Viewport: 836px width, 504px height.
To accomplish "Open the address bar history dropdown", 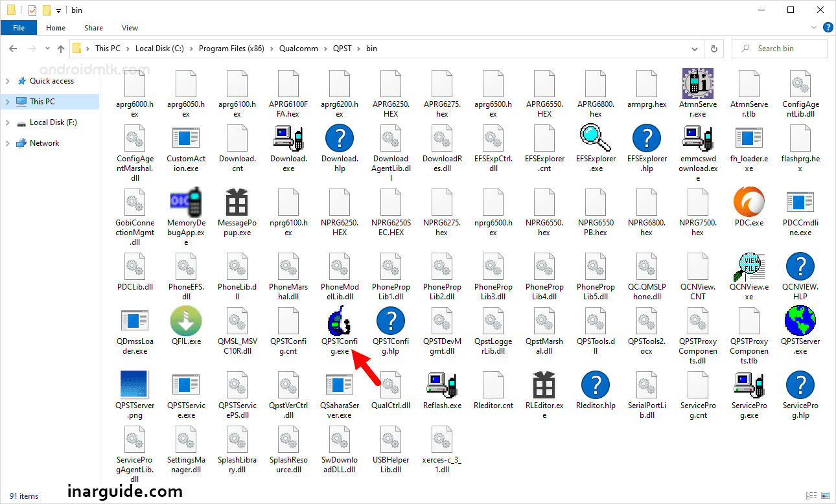I will (x=695, y=49).
